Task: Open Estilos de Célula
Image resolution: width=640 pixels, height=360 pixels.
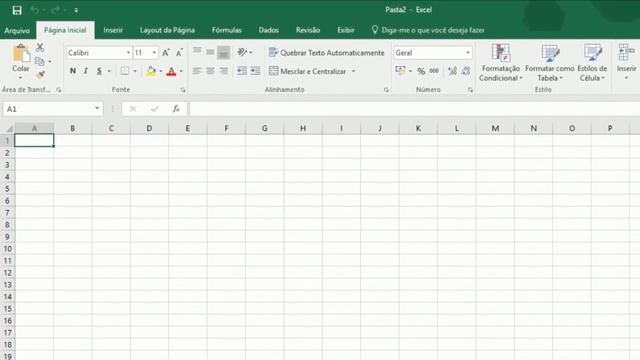Action: tap(592, 63)
